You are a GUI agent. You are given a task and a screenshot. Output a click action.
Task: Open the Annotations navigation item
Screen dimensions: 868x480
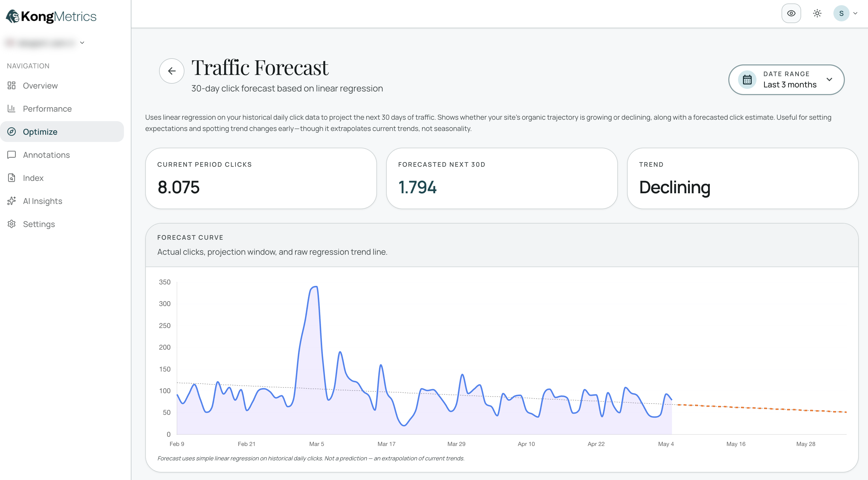pyautogui.click(x=62, y=155)
